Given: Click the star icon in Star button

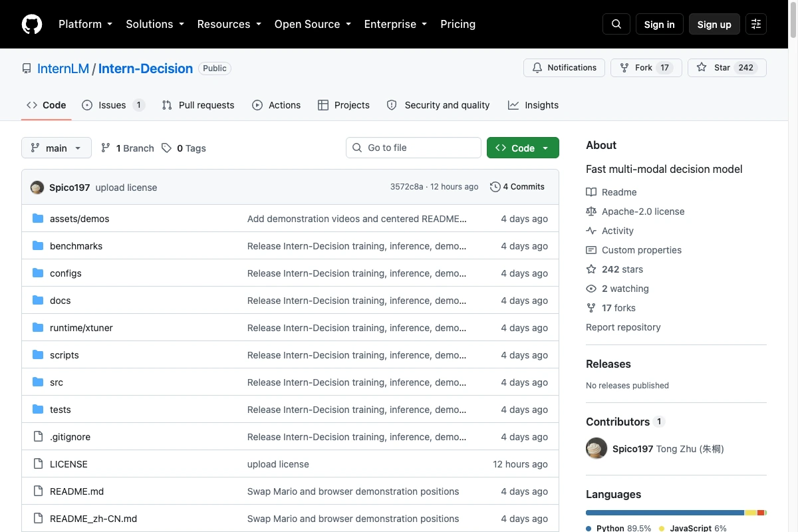Looking at the screenshot, I should pyautogui.click(x=702, y=68).
